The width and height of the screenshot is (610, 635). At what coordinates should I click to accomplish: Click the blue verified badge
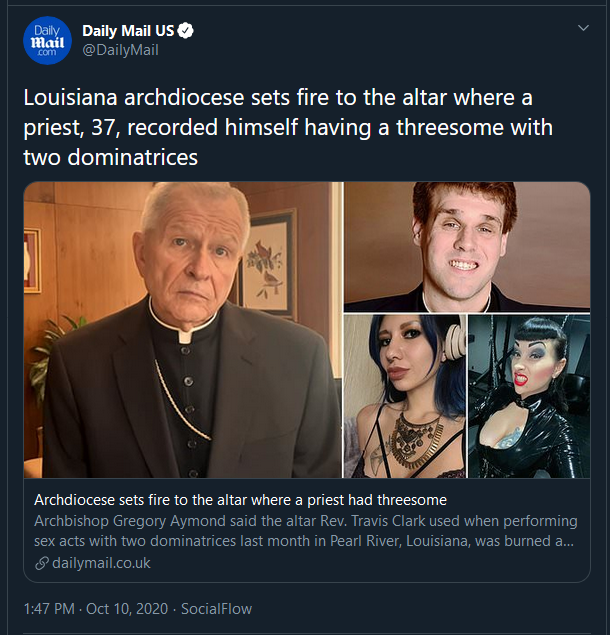pyautogui.click(x=185, y=31)
